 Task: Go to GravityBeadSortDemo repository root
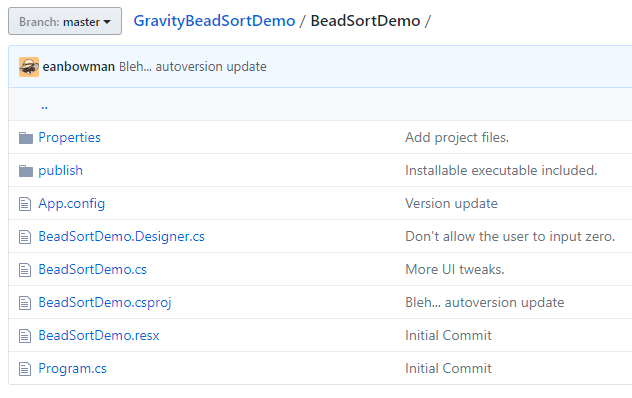coord(214,21)
